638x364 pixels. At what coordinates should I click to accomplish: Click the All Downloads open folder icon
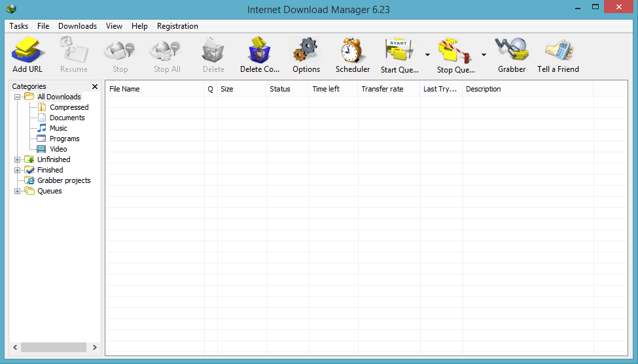point(29,96)
